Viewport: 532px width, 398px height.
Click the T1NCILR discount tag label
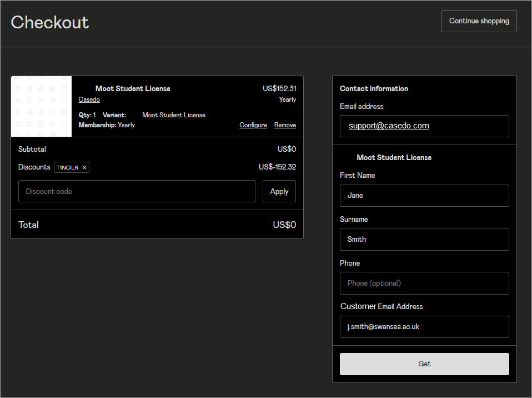[x=67, y=167]
